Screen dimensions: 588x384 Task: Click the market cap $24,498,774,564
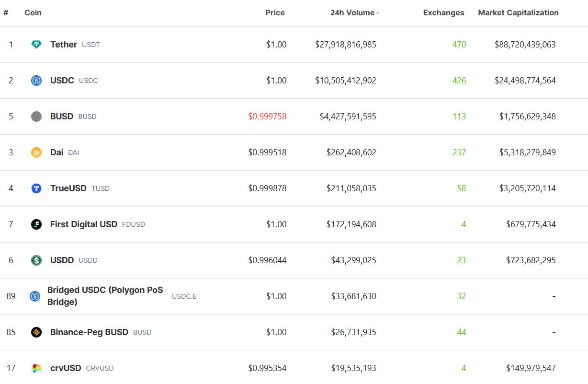click(x=525, y=81)
